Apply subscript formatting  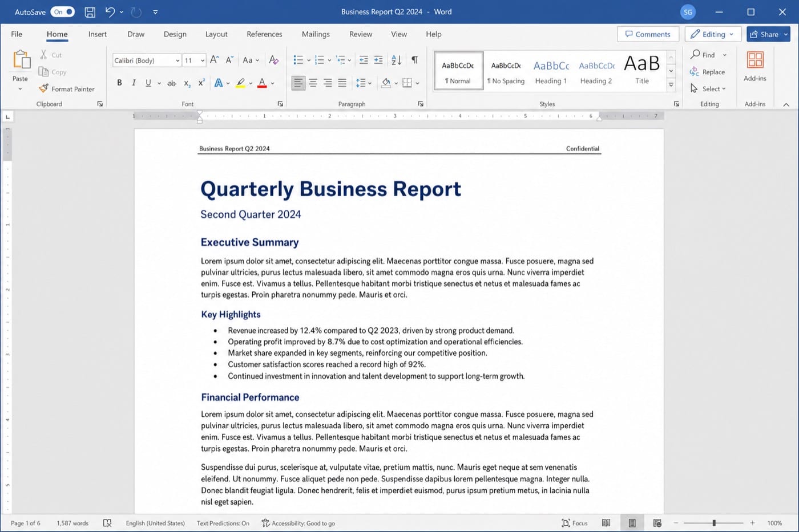click(187, 83)
